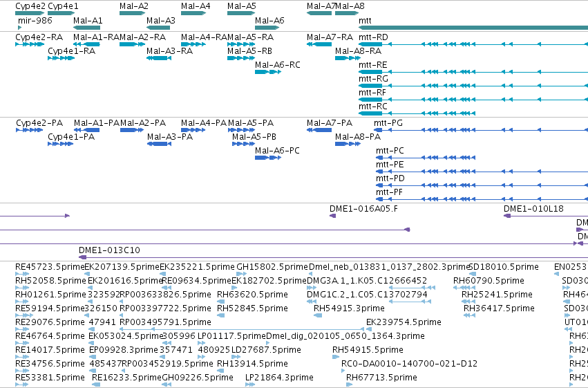
Task: Click transcript mtt-RG
Action: (x=473, y=86)
